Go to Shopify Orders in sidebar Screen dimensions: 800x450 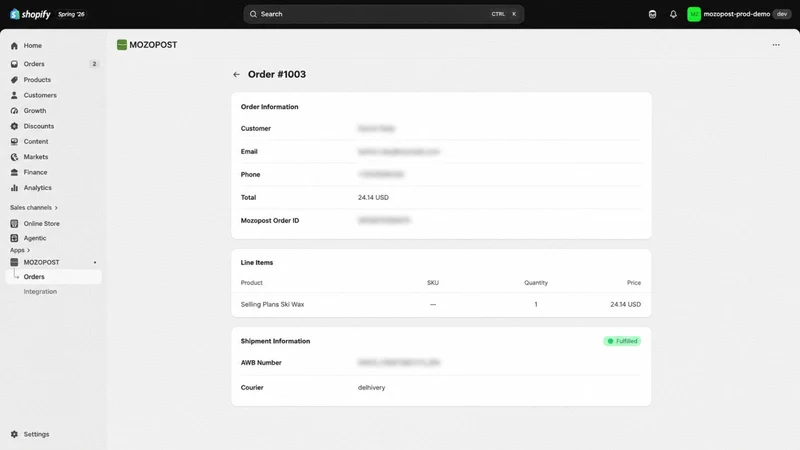point(34,64)
